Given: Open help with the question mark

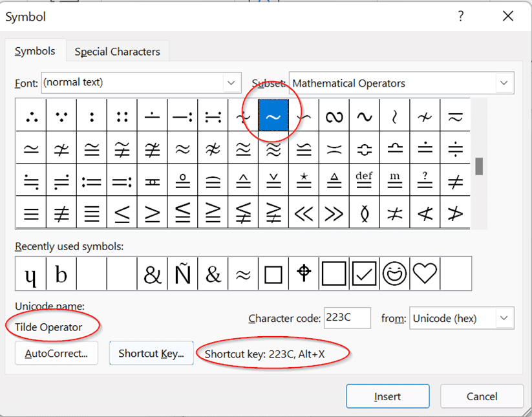Looking at the screenshot, I should click(460, 16).
